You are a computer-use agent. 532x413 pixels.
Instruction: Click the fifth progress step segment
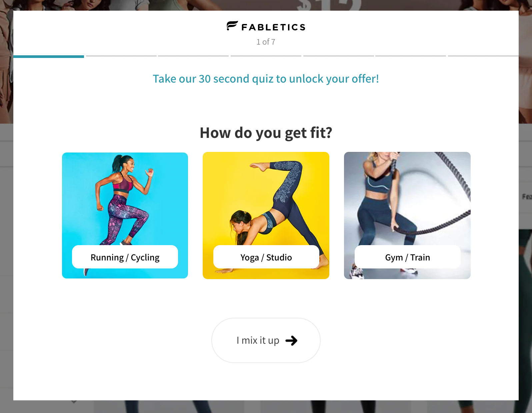[339, 56]
